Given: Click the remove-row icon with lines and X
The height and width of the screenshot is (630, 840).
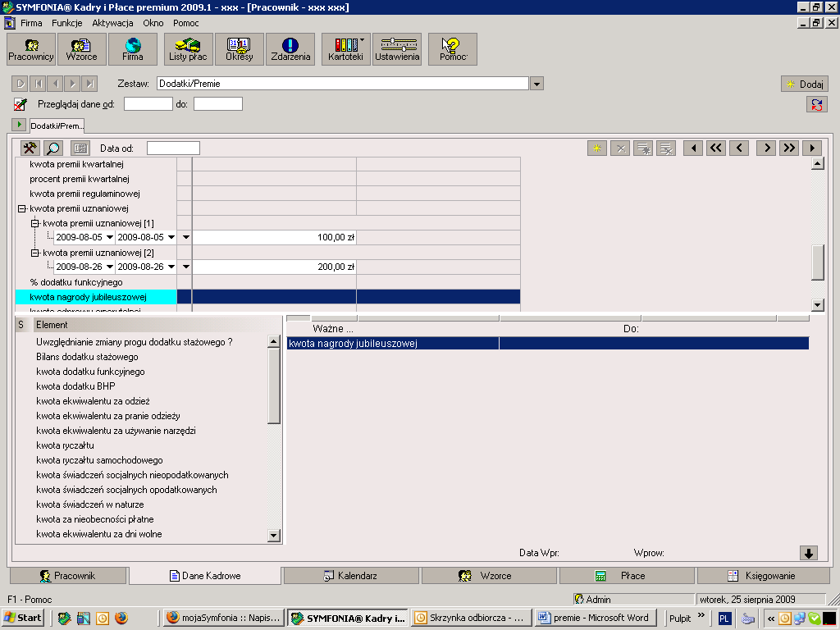Looking at the screenshot, I should [x=666, y=148].
